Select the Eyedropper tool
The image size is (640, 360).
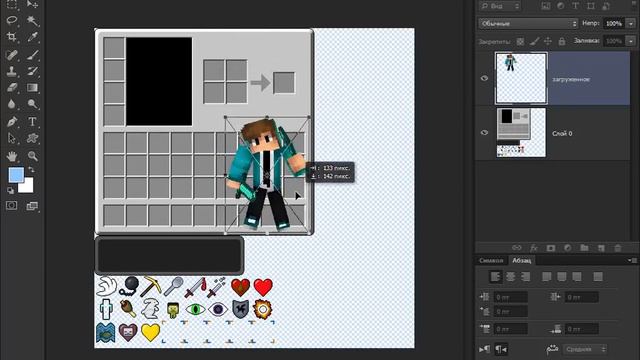click(x=32, y=37)
